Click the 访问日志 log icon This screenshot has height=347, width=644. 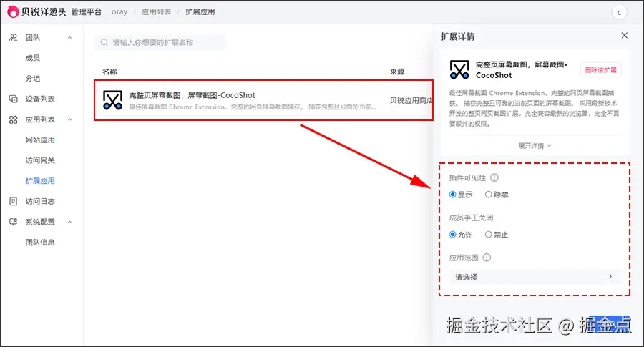coord(13,201)
